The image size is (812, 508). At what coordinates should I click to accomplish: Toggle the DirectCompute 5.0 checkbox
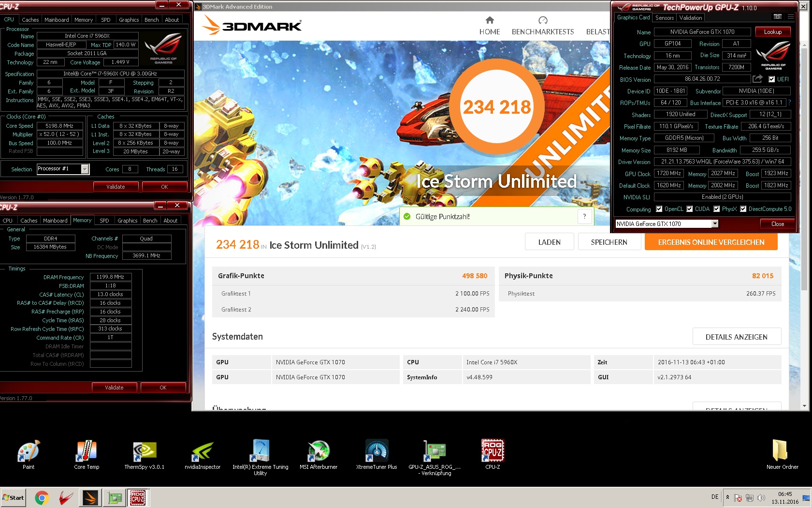coord(743,209)
